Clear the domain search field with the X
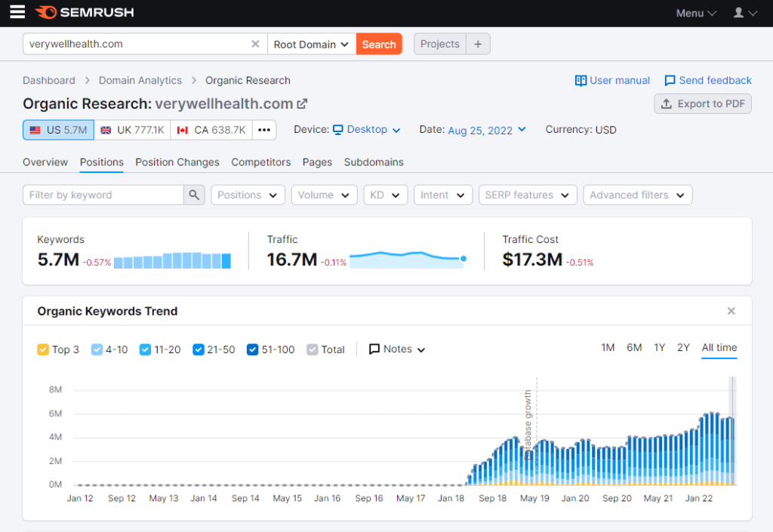The height and width of the screenshot is (532, 773). (255, 44)
